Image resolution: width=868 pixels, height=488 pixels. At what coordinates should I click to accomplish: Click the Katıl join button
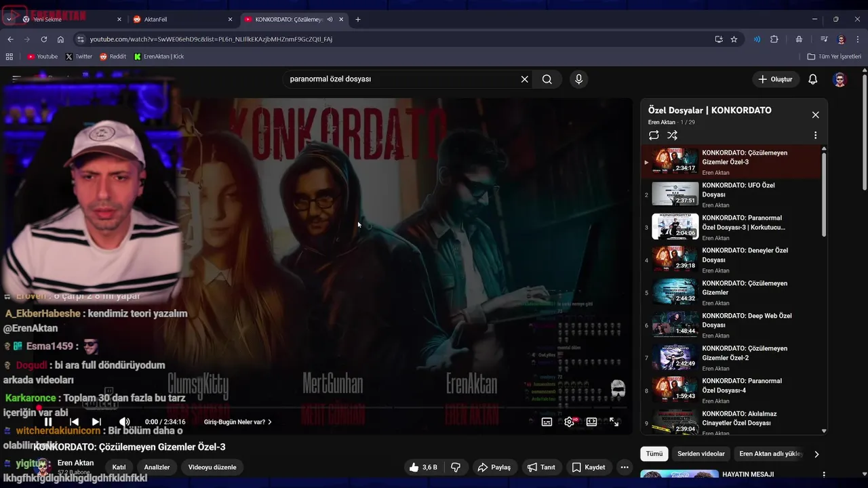pos(119,467)
